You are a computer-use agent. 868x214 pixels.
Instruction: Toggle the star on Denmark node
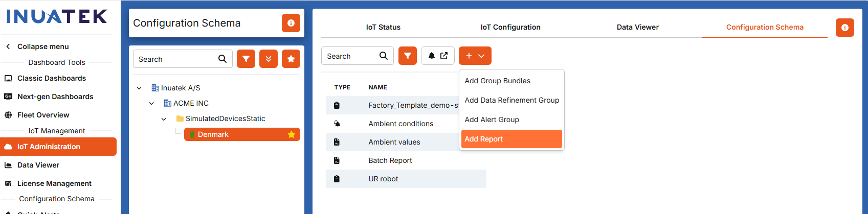point(292,134)
